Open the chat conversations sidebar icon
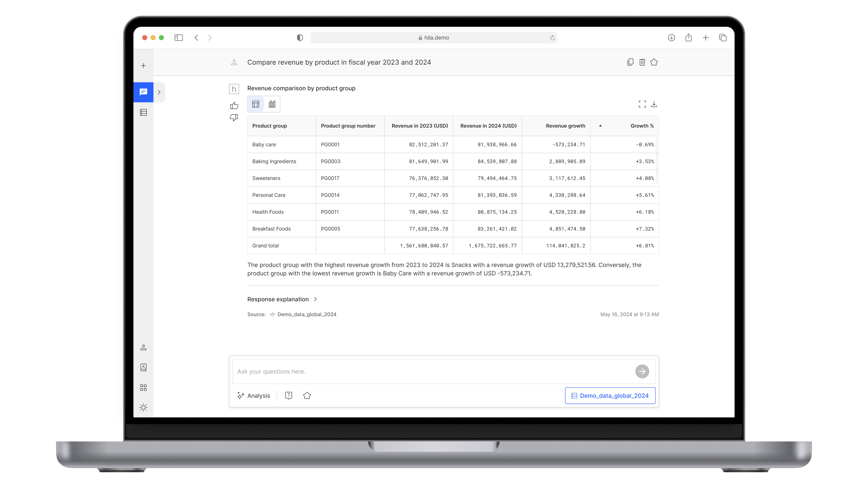This screenshot has width=868, height=488. tap(143, 92)
